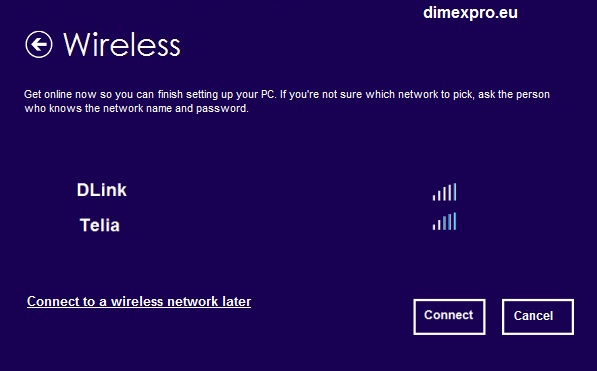Click the dimexpro.eu watermark text

coord(470,13)
